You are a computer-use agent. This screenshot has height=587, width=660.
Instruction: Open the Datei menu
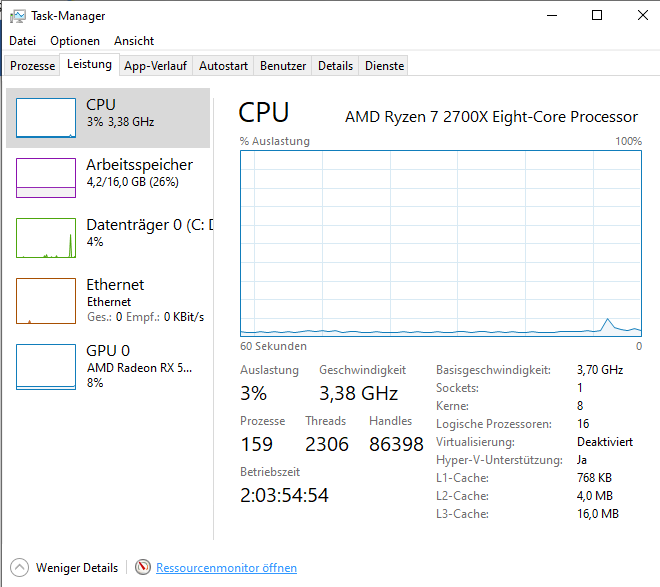[x=22, y=41]
